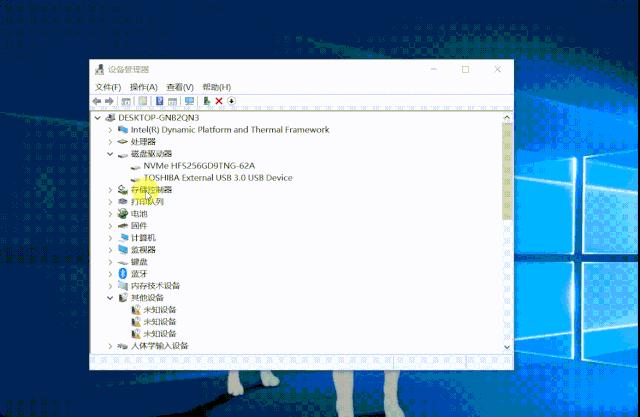Screen dimensions: 640x417
Task: Collapse the DESKTOP-GNB2QN3 root node
Action: (x=98, y=118)
